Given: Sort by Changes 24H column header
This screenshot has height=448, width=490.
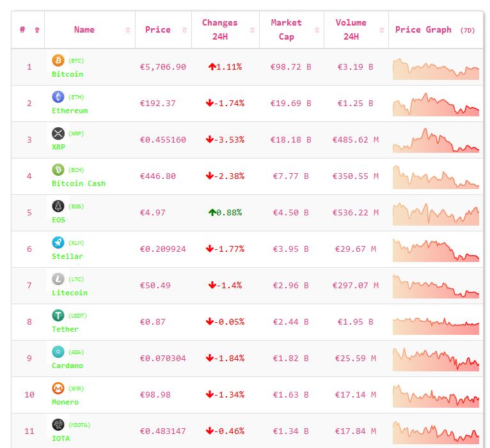Looking at the screenshot, I should [x=220, y=30].
